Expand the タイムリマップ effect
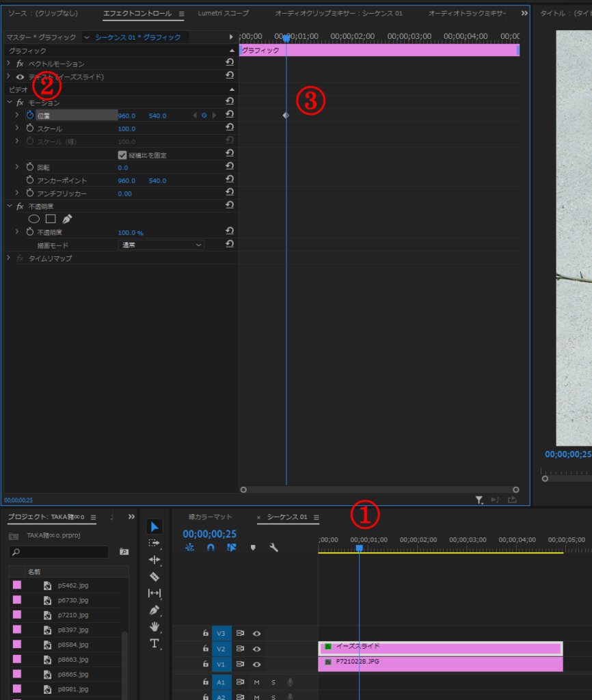This screenshot has height=700, width=592. point(8,258)
